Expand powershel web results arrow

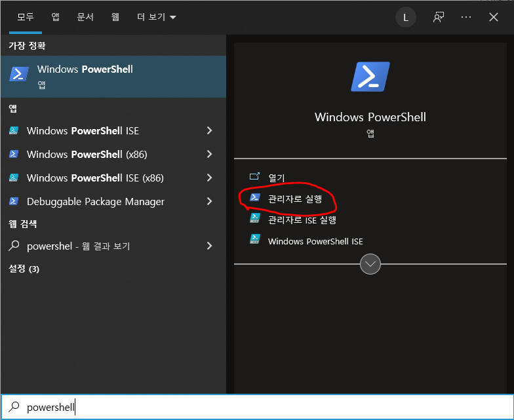[x=210, y=246]
